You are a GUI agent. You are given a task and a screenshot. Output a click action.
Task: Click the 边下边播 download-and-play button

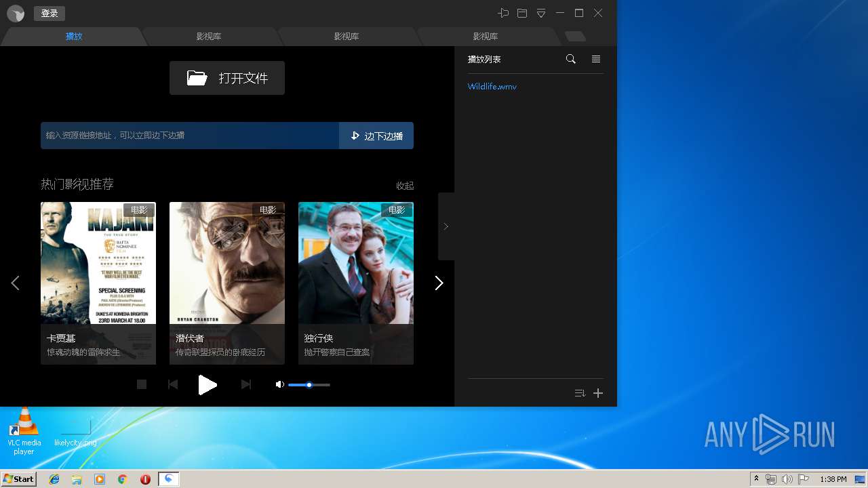click(x=376, y=136)
